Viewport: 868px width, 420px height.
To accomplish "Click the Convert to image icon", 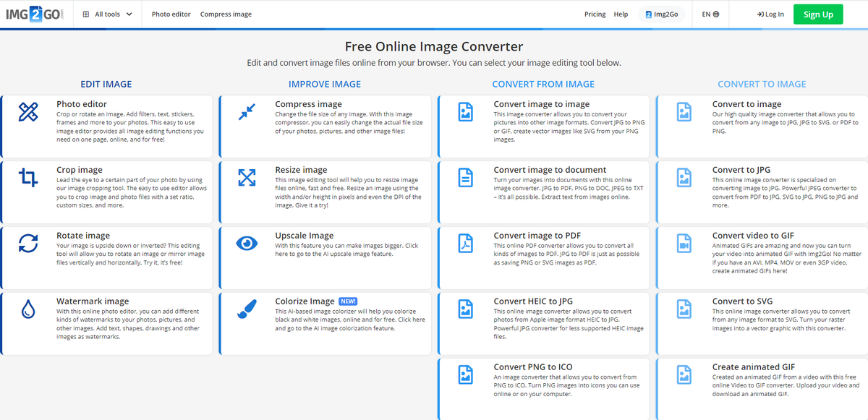I will pos(684,112).
